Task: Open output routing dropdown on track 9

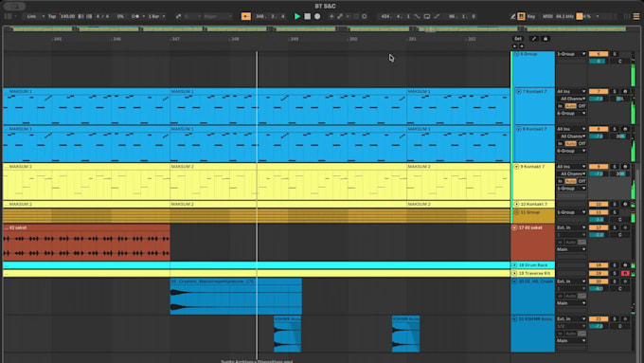Action: (571, 189)
